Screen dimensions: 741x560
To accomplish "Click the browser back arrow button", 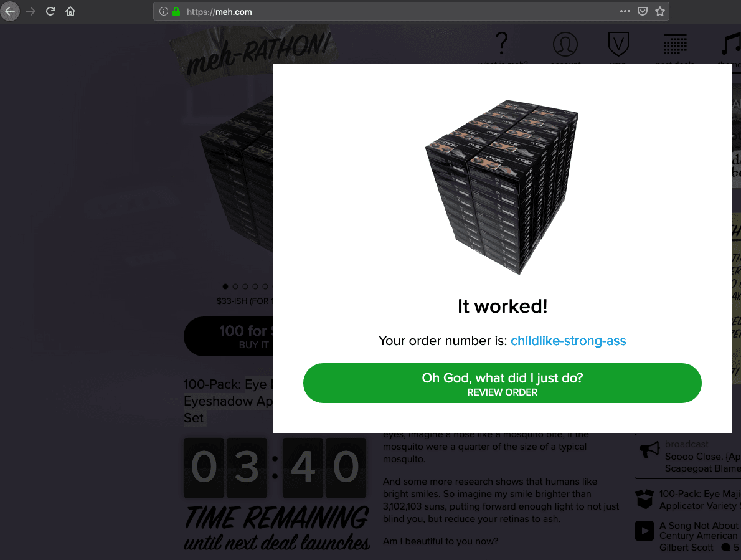I will click(10, 11).
